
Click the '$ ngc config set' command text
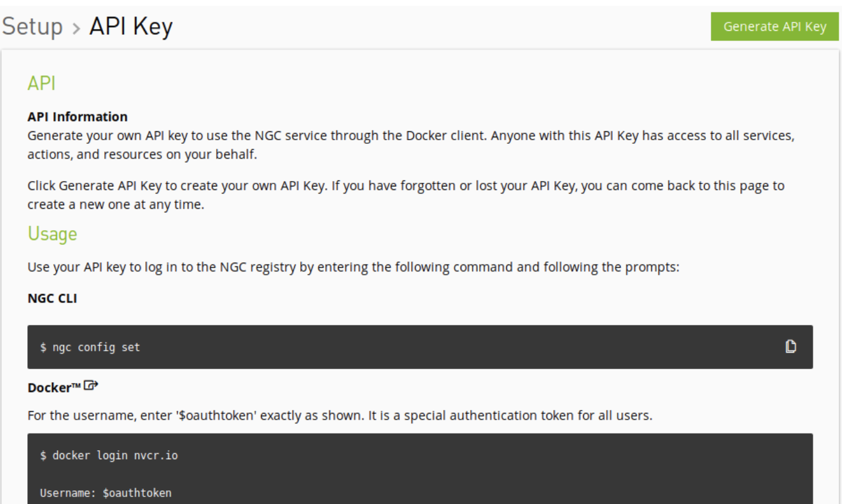click(90, 347)
